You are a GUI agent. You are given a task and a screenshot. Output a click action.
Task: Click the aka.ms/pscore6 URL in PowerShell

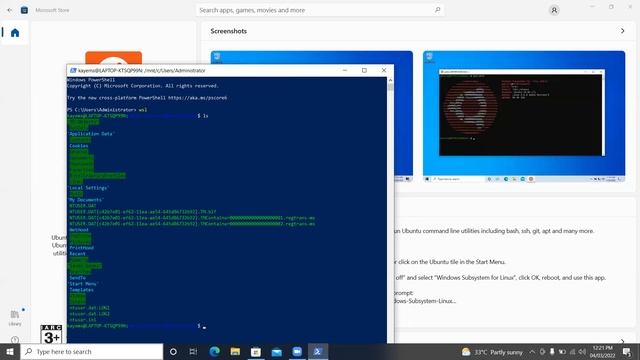click(x=198, y=98)
